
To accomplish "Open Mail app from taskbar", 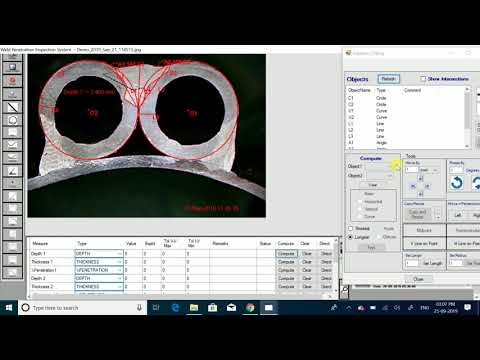I will [x=231, y=308].
